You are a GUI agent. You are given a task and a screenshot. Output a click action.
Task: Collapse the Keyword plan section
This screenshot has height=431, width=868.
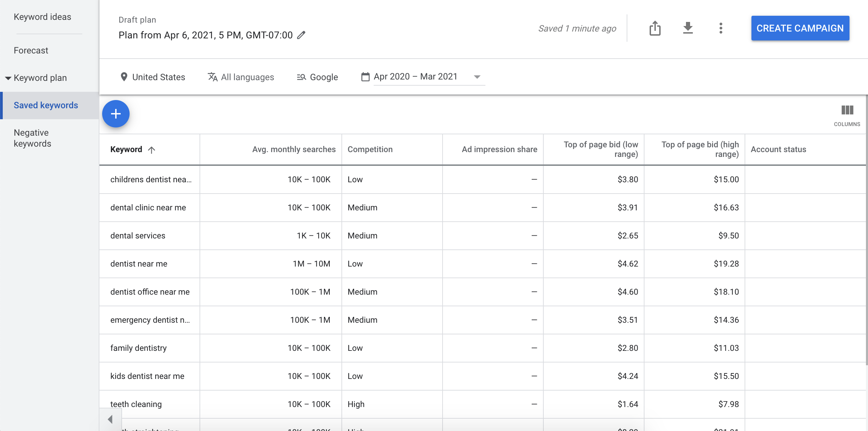coord(8,78)
